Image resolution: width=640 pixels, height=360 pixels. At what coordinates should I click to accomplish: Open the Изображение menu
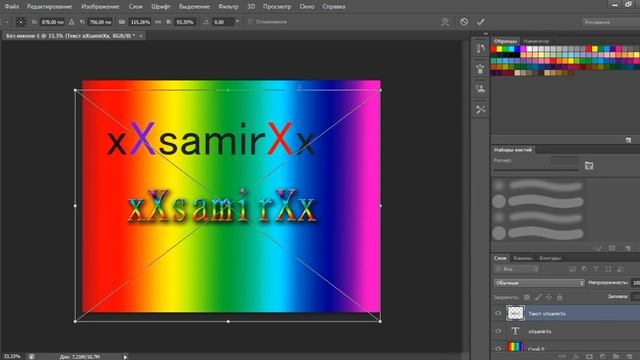click(100, 7)
